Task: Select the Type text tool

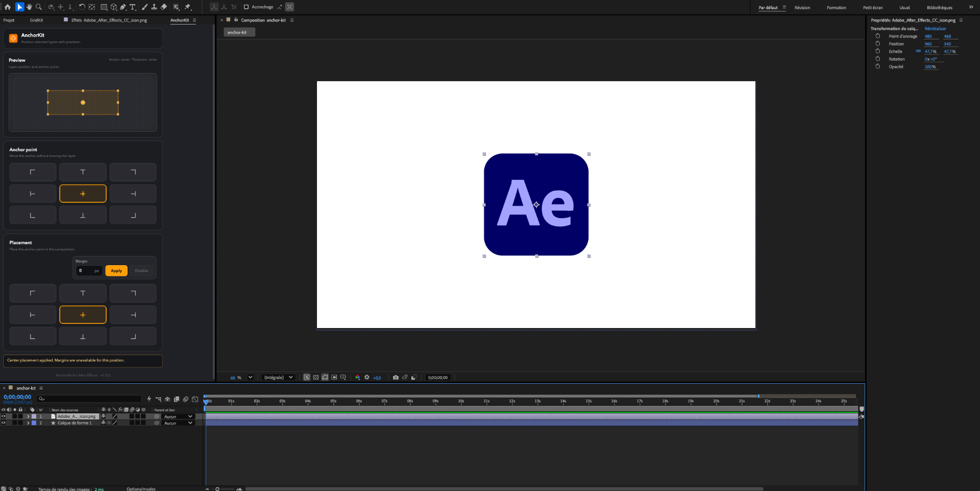Action: [x=133, y=7]
